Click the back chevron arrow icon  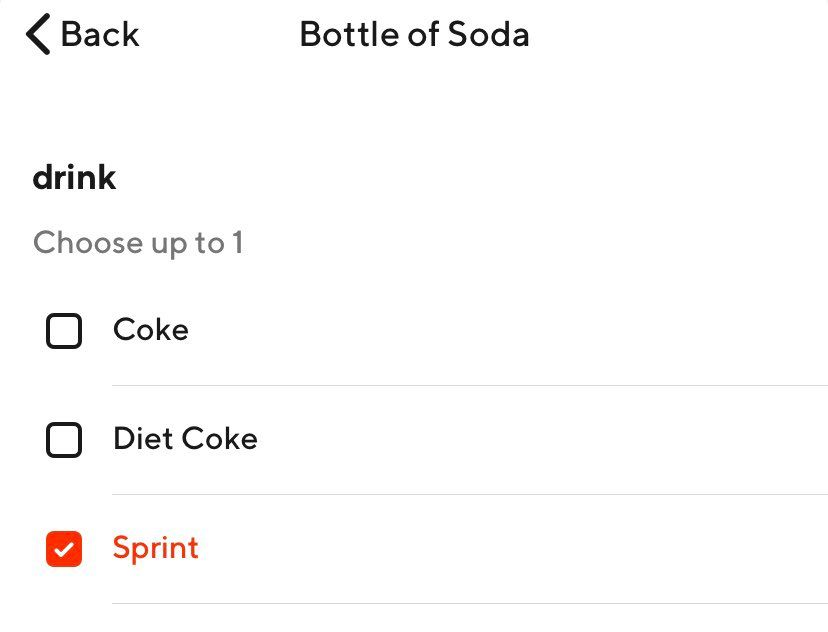(37, 35)
